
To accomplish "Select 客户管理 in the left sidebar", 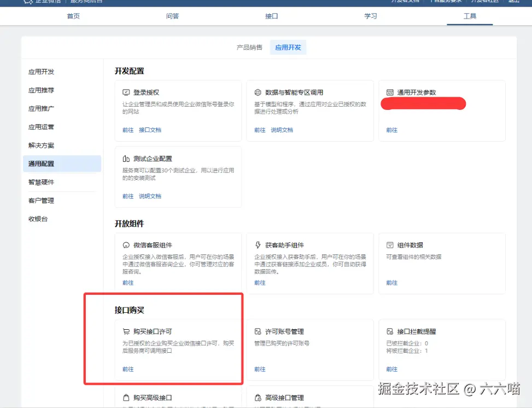I will coord(41,200).
